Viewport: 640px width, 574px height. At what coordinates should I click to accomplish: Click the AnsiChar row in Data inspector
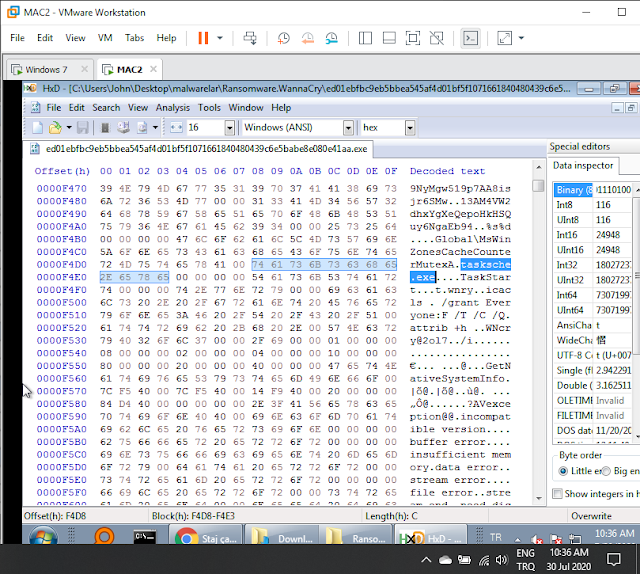coord(593,325)
